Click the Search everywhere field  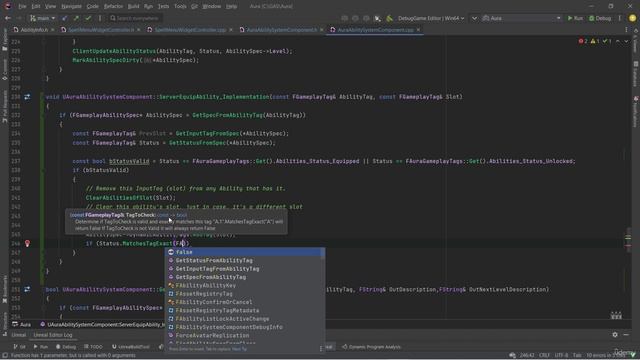click(135, 18)
